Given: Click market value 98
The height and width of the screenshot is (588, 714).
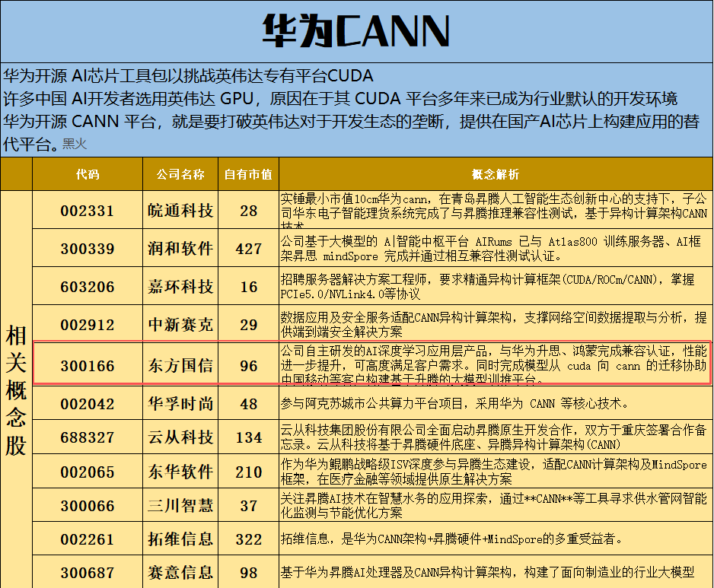Looking at the screenshot, I should tap(249, 573).
